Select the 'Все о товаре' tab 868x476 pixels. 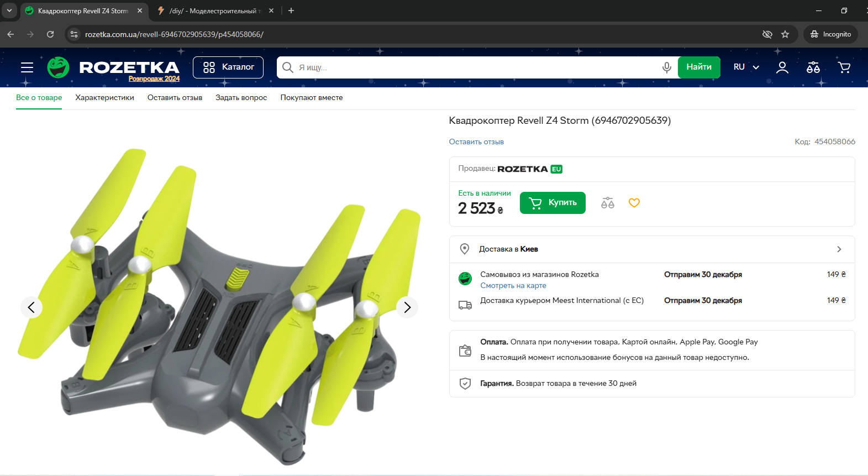(x=39, y=98)
